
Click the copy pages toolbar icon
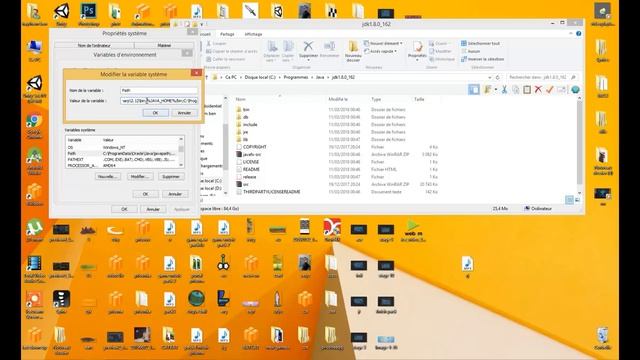(516, 89)
